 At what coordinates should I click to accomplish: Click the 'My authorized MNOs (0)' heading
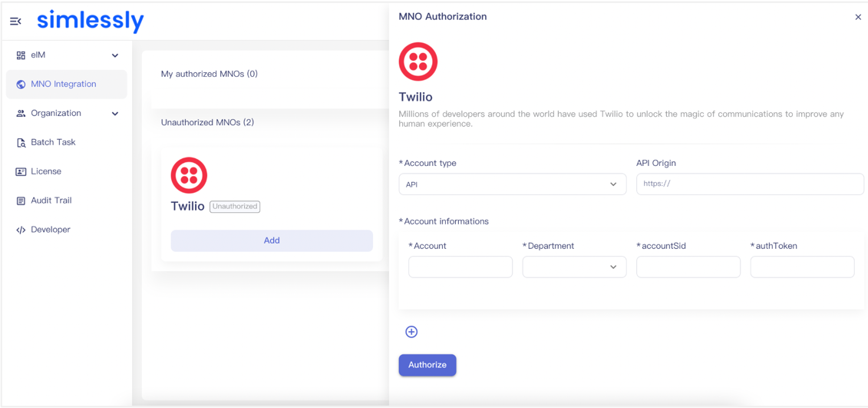(x=210, y=74)
